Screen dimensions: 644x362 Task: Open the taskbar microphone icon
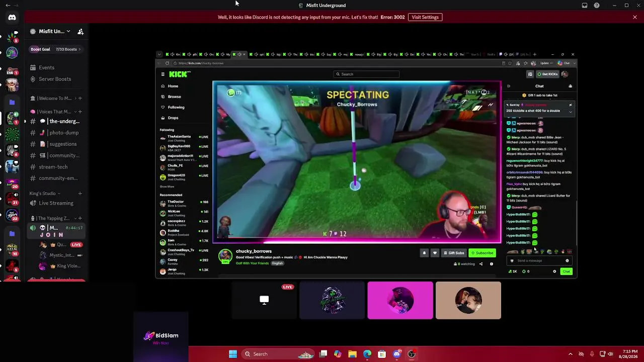tap(592, 354)
